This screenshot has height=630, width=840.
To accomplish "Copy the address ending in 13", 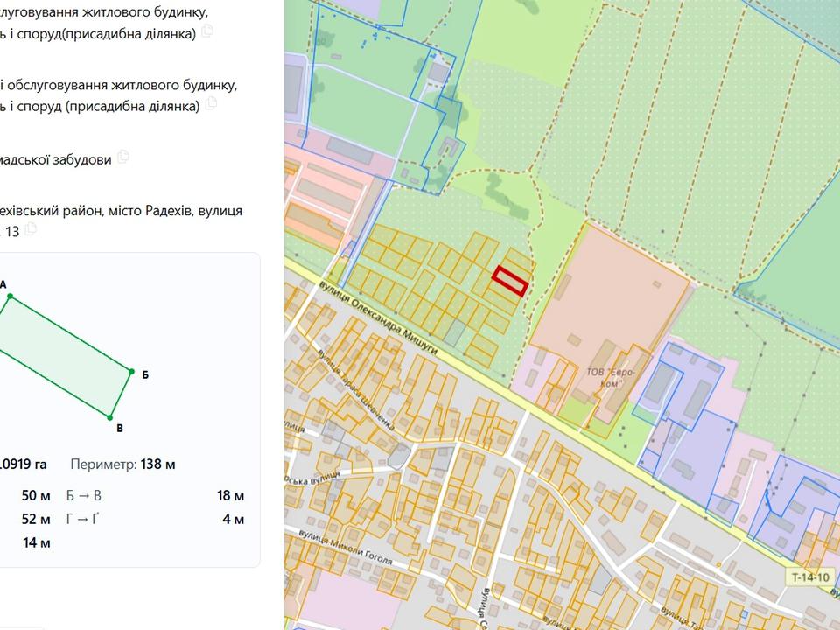I will (x=31, y=228).
